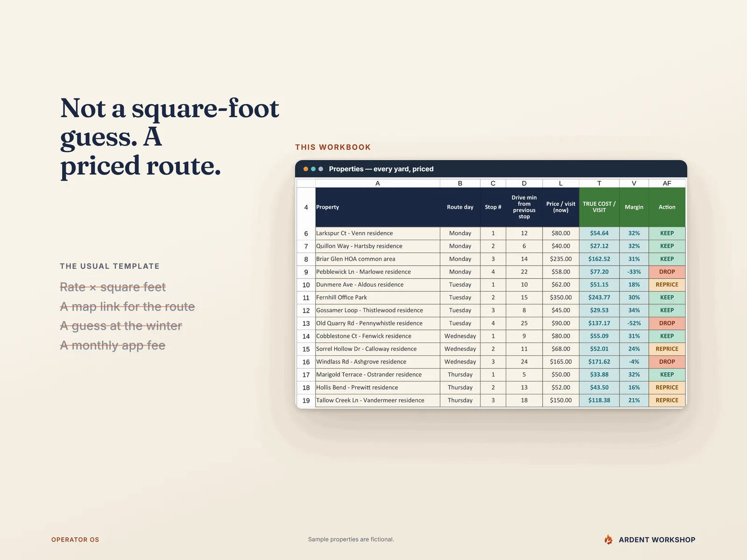Click the $235.00 price cell
747x560 pixels.
pyautogui.click(x=561, y=259)
